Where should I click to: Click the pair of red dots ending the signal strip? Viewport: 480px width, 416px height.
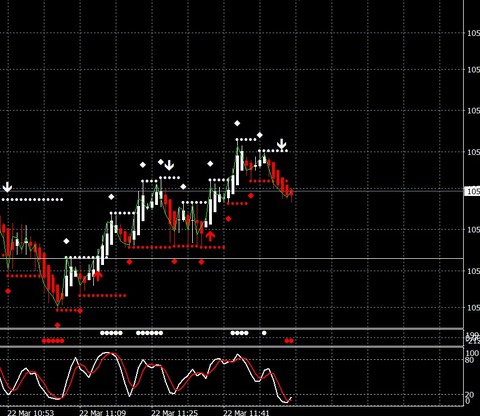click(289, 341)
